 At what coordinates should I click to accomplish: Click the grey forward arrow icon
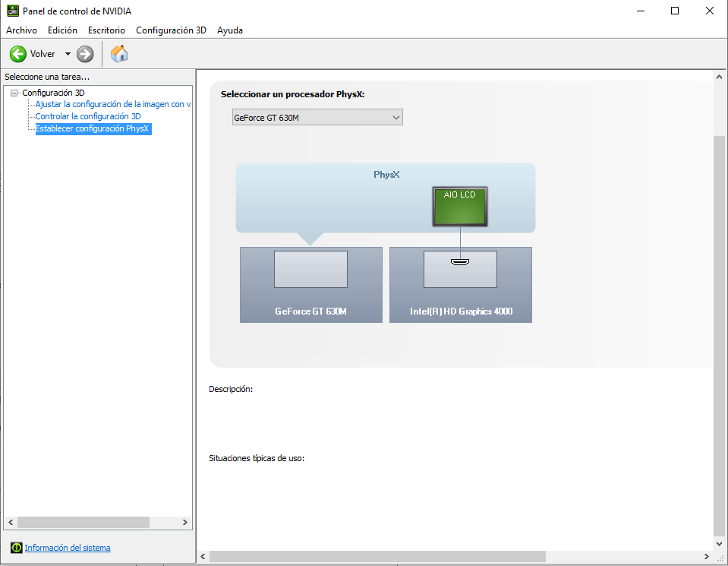pyautogui.click(x=85, y=54)
